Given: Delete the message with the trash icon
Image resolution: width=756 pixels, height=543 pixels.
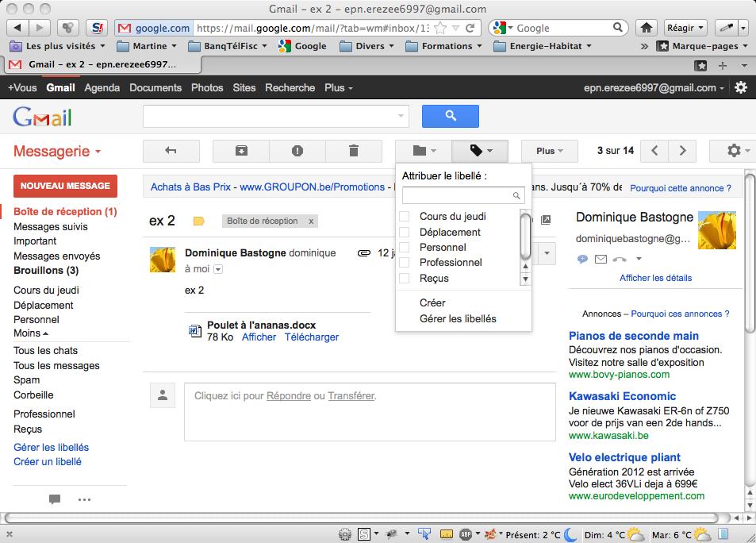Looking at the screenshot, I should (x=354, y=151).
